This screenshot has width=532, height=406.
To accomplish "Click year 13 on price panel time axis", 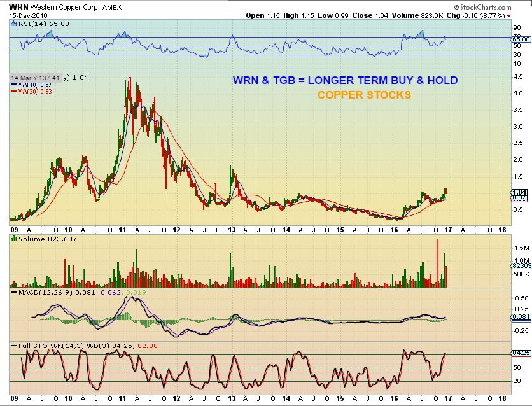I will (x=232, y=230).
